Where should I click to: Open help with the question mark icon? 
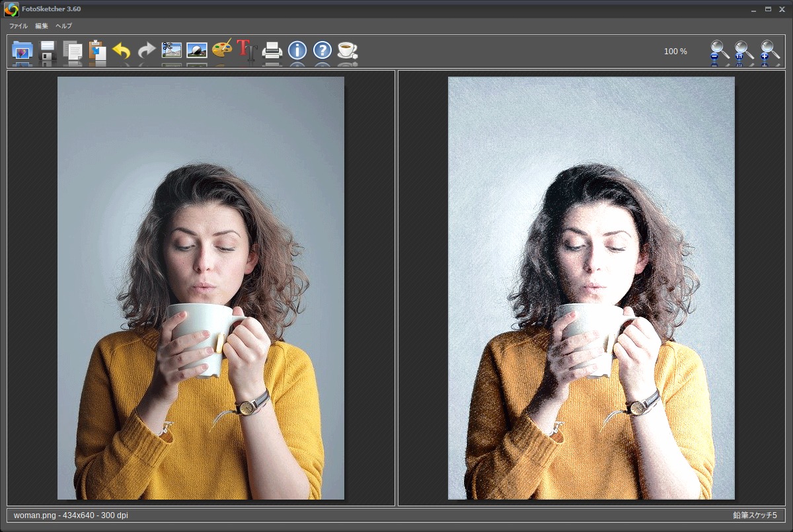click(x=322, y=50)
